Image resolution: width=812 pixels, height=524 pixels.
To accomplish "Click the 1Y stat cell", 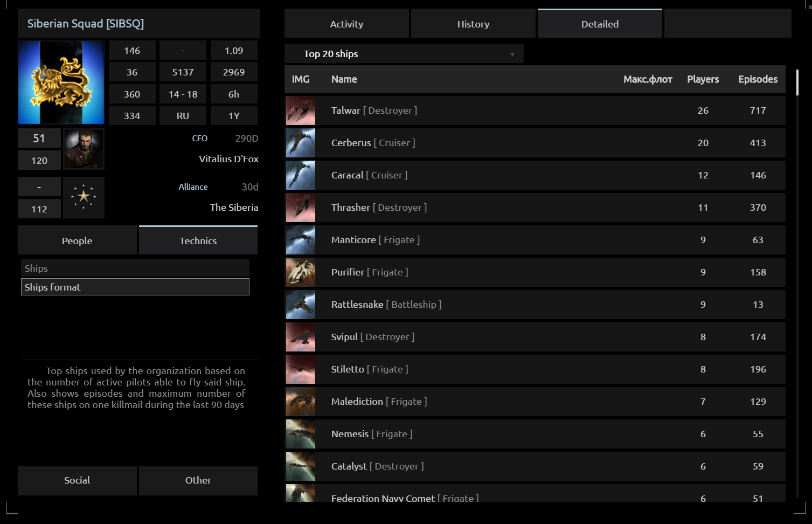I will pyautogui.click(x=234, y=116).
